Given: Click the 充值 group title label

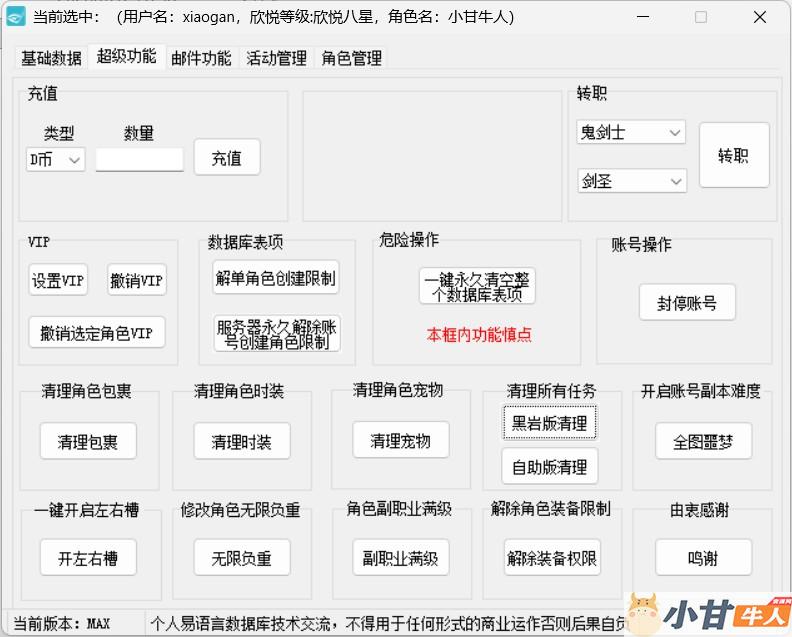Looking at the screenshot, I should coord(42,93).
